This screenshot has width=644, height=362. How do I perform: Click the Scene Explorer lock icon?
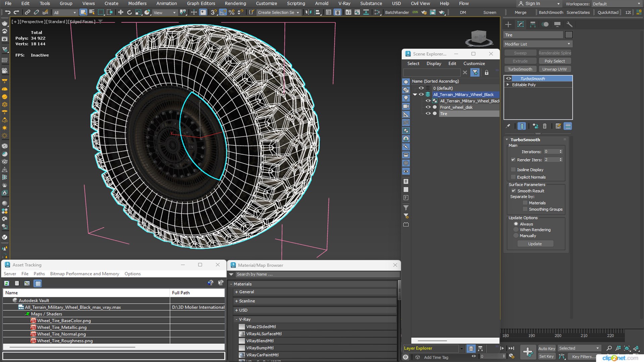486,72
